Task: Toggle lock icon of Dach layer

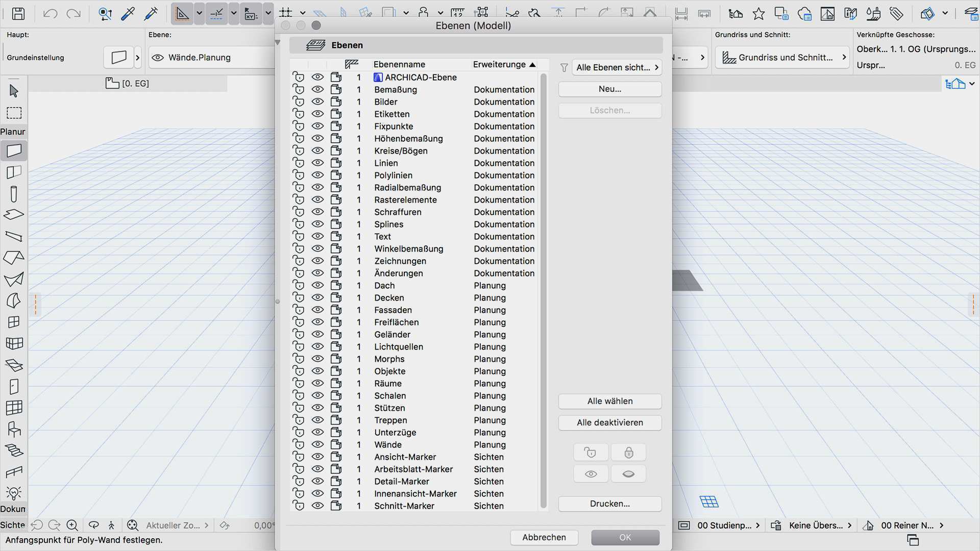Action: (x=299, y=285)
